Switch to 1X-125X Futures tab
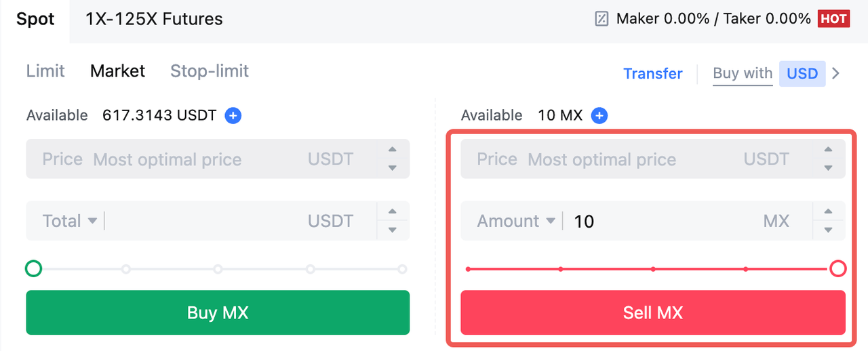The width and height of the screenshot is (868, 351). point(154,19)
